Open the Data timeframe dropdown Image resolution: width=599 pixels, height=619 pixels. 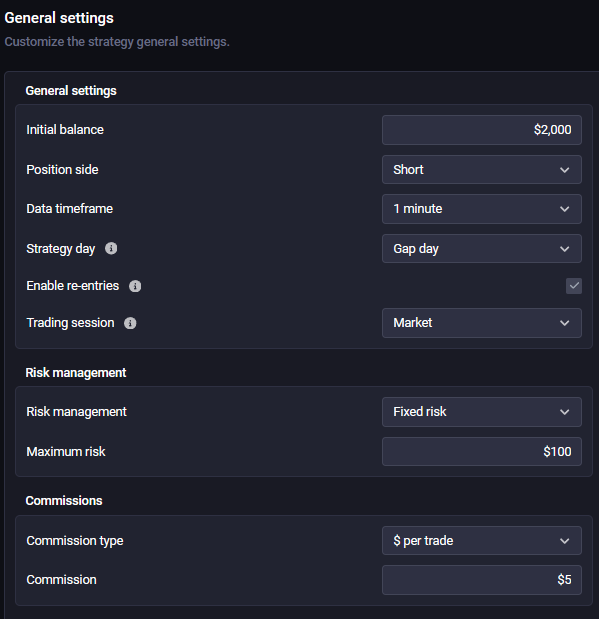[482, 209]
